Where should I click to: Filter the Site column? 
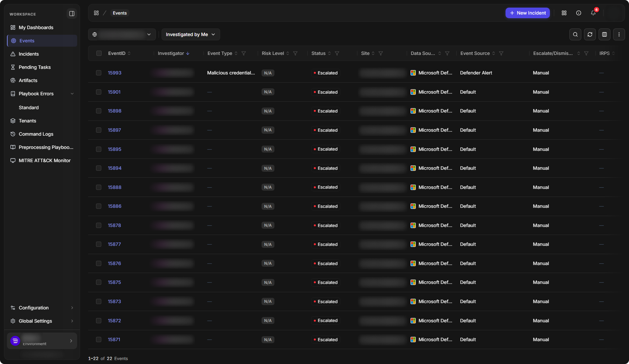[x=381, y=53]
